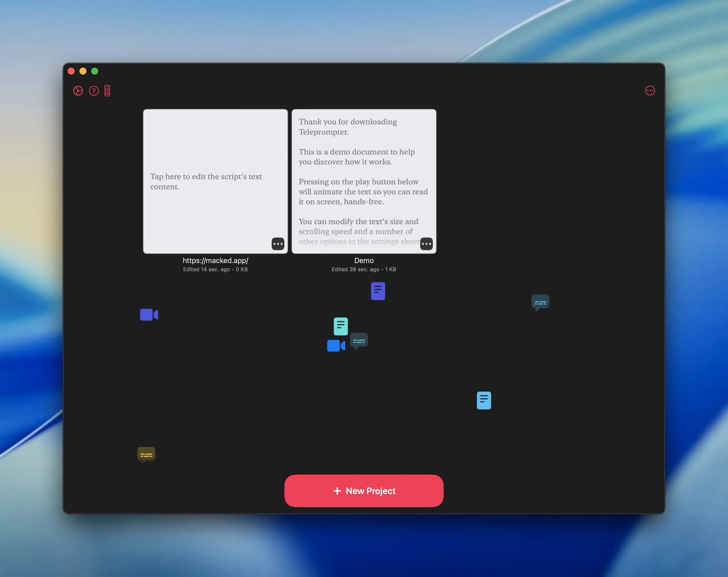Open options for the Demo script
The width and height of the screenshot is (728, 577).
[x=426, y=244]
